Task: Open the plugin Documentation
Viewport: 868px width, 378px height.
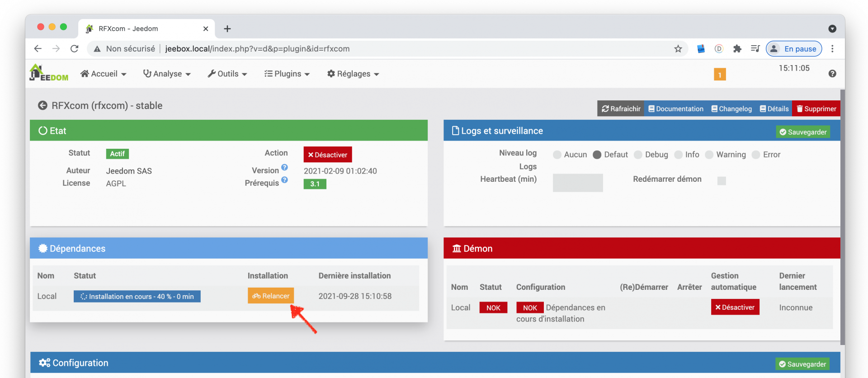Action: [x=676, y=109]
